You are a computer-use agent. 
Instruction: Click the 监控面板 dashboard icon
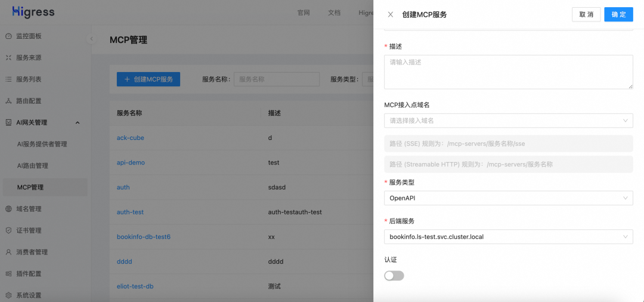(x=8, y=36)
